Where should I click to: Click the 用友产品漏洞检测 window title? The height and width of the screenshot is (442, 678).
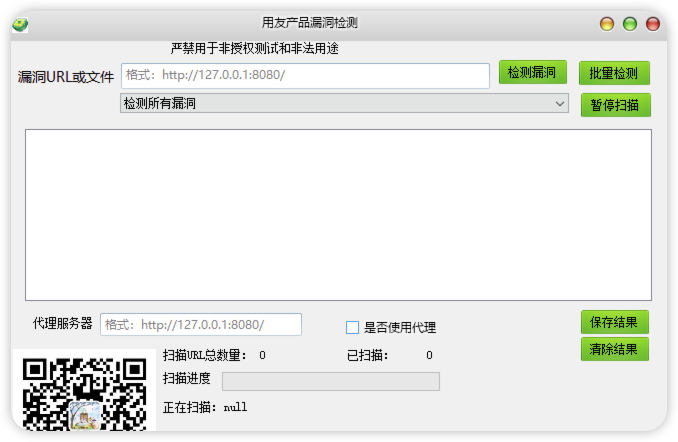tap(310, 22)
